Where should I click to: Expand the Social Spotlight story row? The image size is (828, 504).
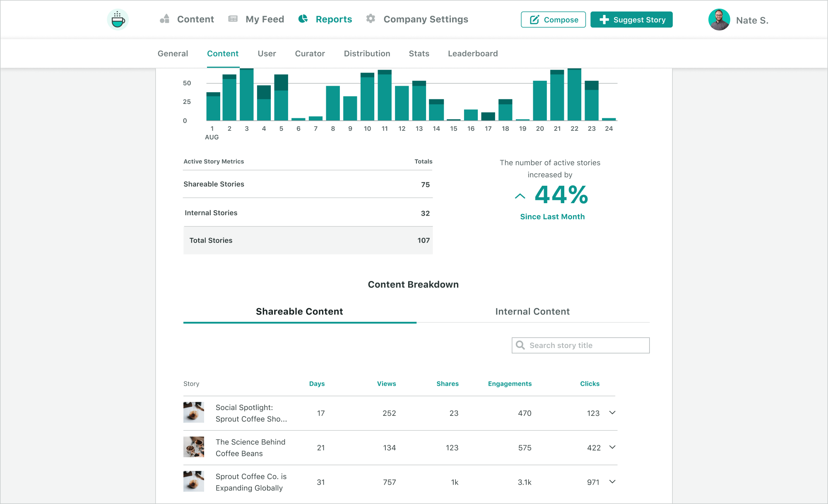(x=613, y=413)
